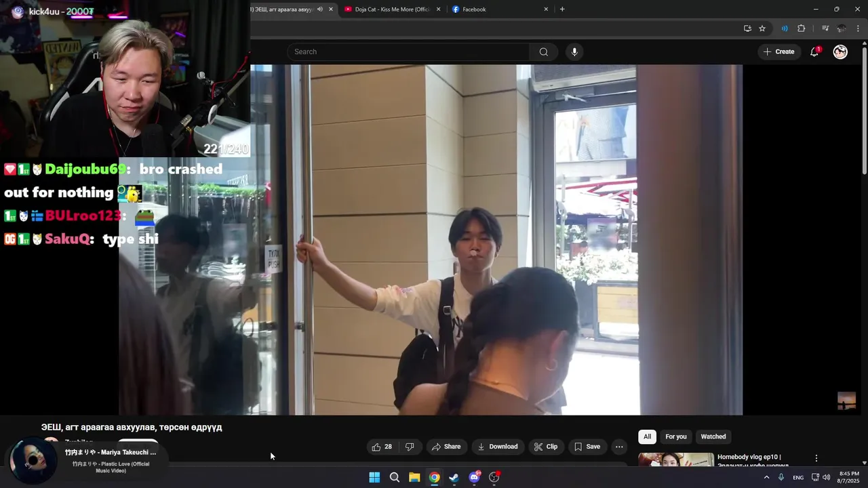868x488 pixels.
Task: Click the video title ЭЕШ, агт араагаа авхуулав
Action: (x=132, y=428)
